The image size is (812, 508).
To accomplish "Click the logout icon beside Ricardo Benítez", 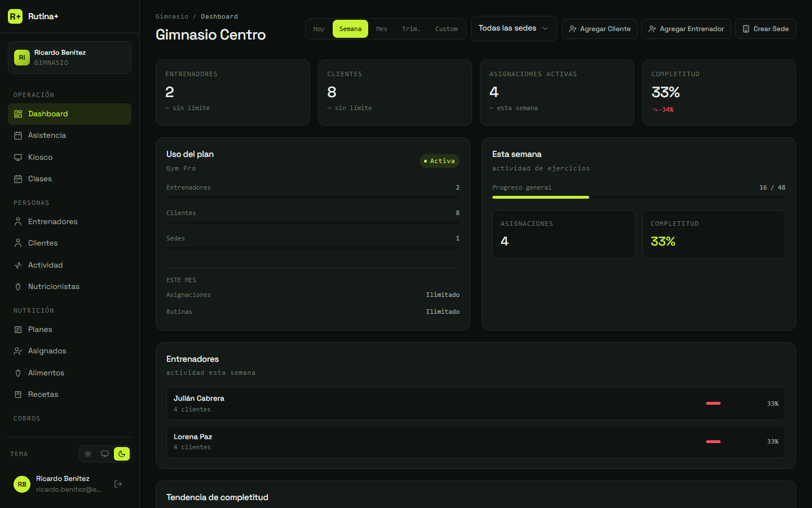I will pyautogui.click(x=118, y=484).
